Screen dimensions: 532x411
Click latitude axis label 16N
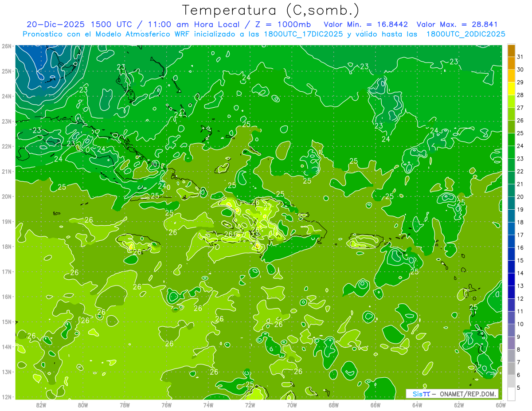[7, 297]
